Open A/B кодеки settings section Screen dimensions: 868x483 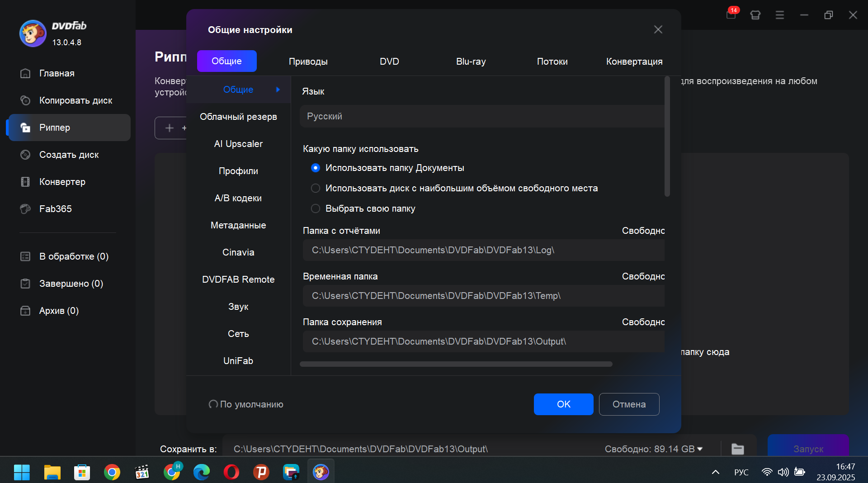(x=238, y=198)
